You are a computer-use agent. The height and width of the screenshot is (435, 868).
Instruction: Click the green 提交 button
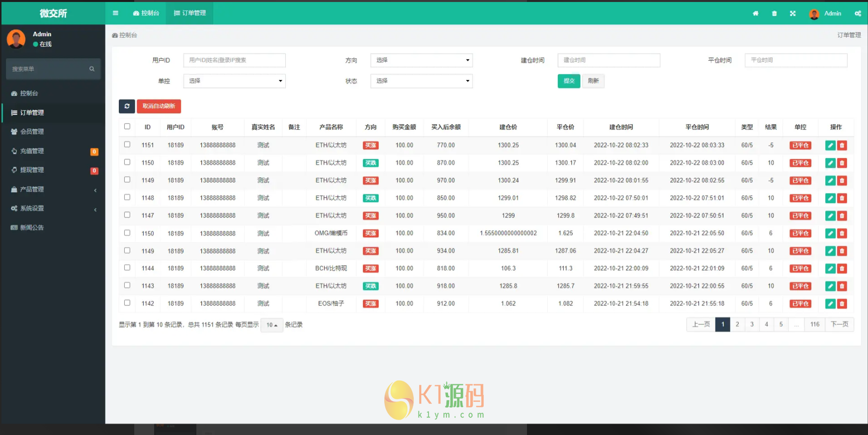[x=569, y=81]
